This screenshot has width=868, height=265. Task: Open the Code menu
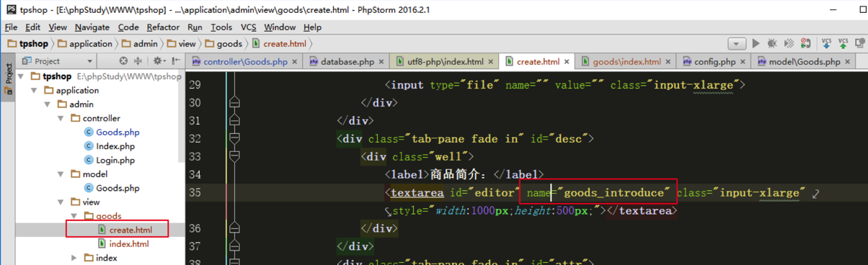click(128, 27)
